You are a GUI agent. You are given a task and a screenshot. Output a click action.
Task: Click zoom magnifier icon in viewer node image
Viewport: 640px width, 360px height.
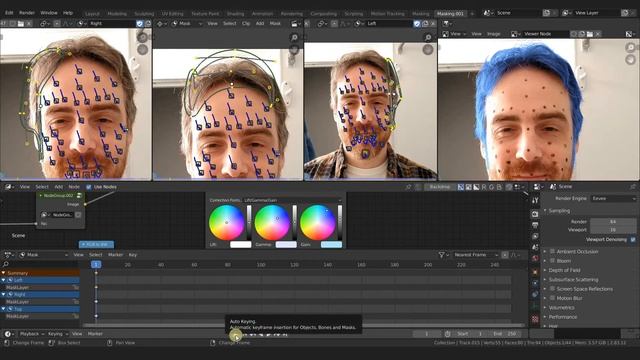point(630,47)
